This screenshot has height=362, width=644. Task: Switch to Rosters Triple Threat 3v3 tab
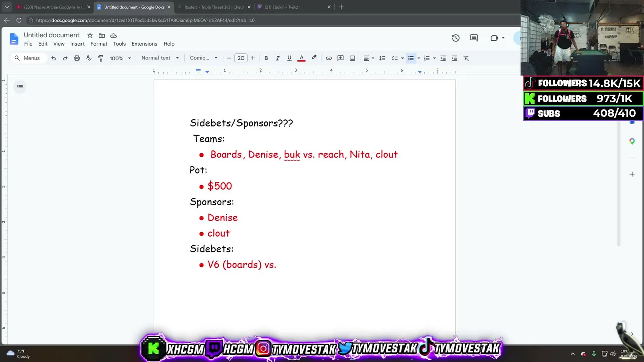[214, 7]
